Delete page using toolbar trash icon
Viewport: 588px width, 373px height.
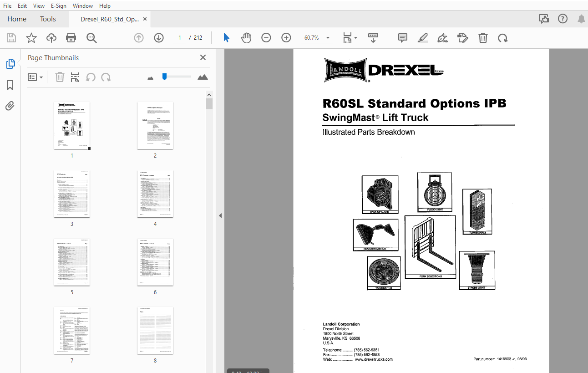483,38
